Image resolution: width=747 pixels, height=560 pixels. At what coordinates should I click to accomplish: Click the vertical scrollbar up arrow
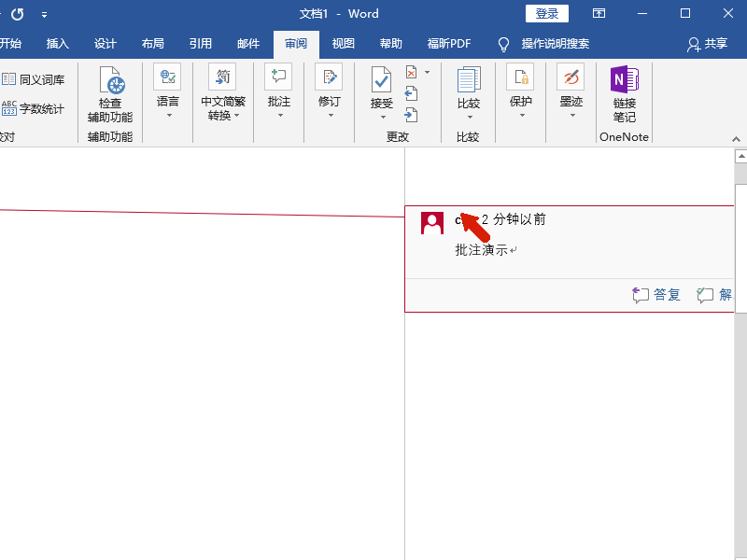[x=741, y=156]
